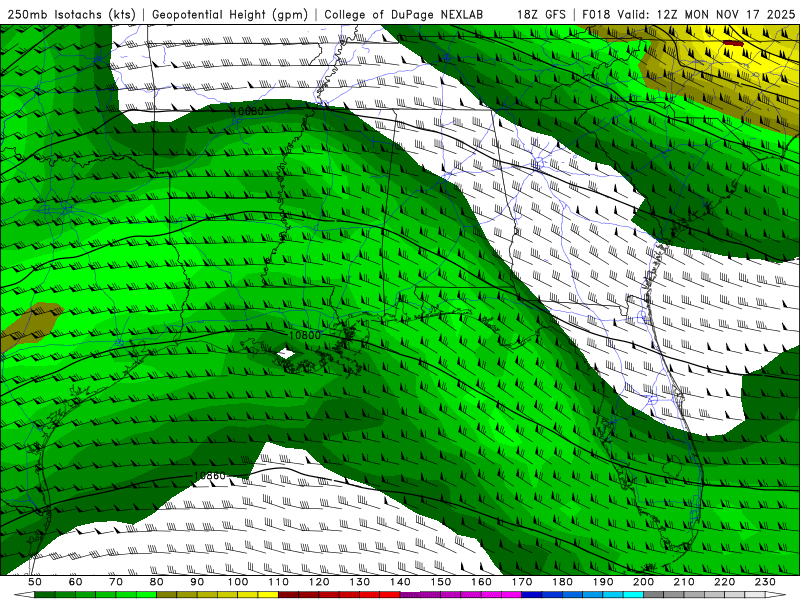Click the bright green swatch just left of 80
800x600 pixels.
[x=146, y=595]
